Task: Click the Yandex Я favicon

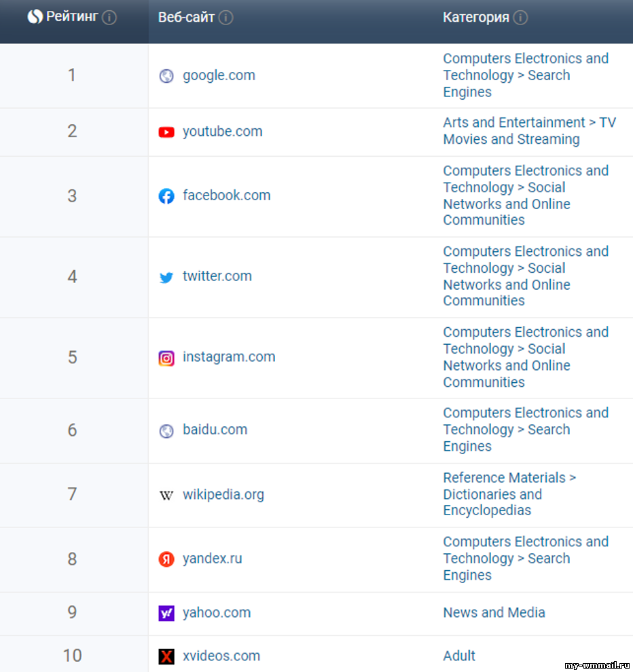Action: tap(166, 559)
